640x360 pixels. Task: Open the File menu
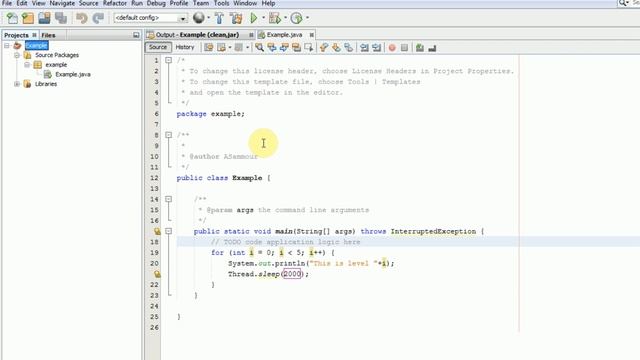7,3
